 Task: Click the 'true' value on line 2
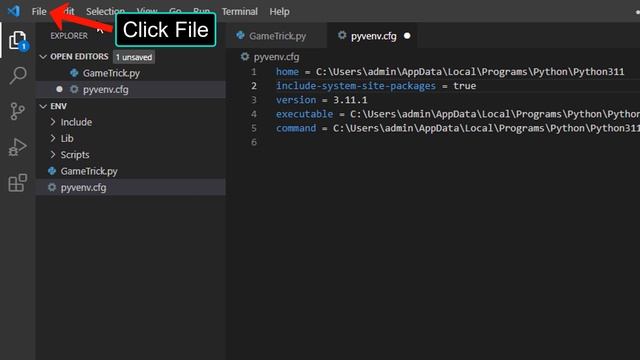coord(464,86)
